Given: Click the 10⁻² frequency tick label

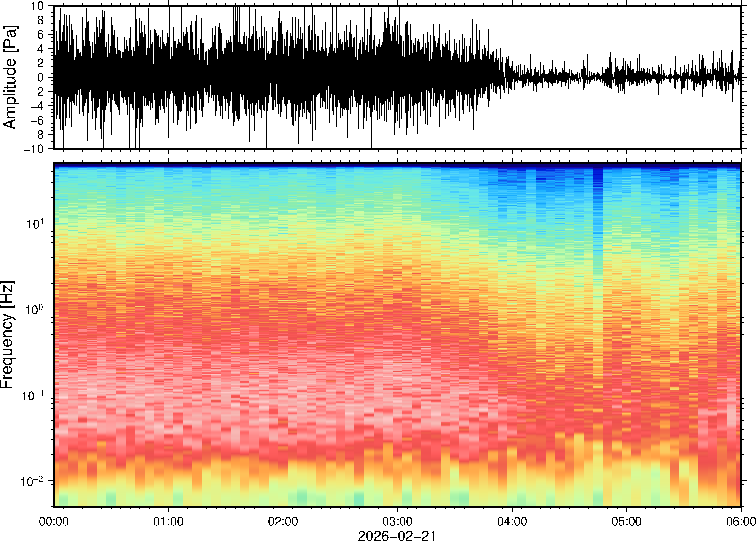Looking at the screenshot, I should [32, 481].
